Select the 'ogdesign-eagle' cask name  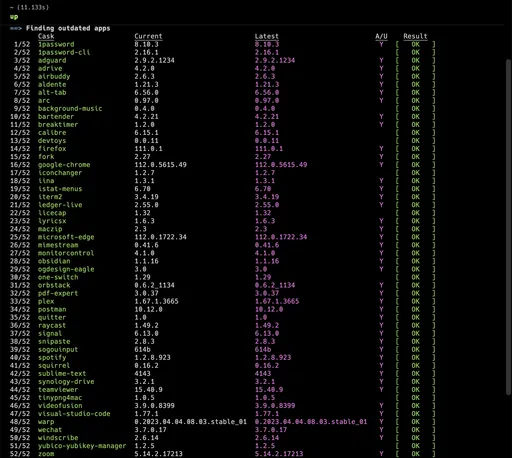66,269
